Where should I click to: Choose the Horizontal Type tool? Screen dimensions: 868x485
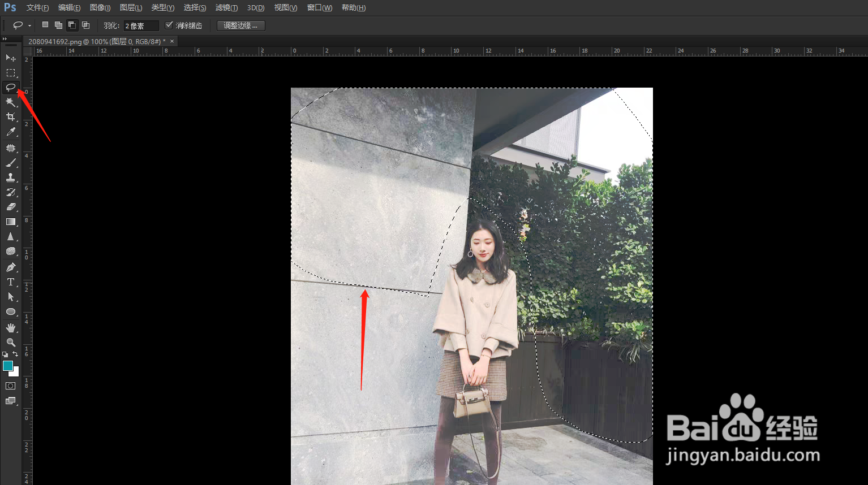(10, 282)
